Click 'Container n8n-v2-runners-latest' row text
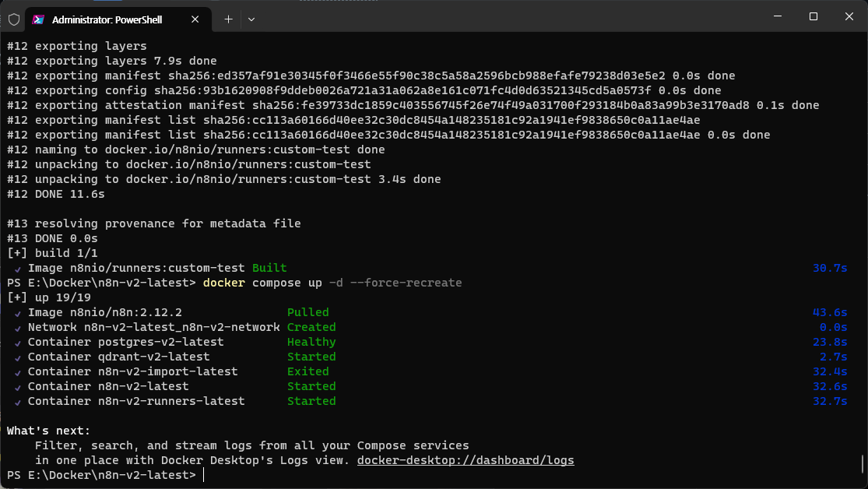This screenshot has width=868, height=489. tap(136, 402)
